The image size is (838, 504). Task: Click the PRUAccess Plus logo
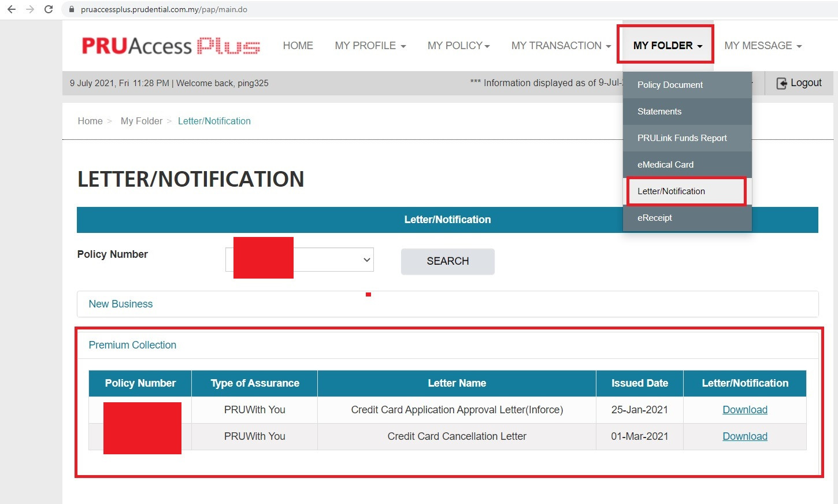pos(170,46)
